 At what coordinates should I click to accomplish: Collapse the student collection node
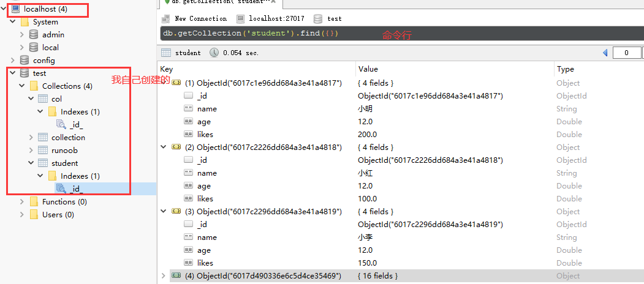click(x=31, y=163)
